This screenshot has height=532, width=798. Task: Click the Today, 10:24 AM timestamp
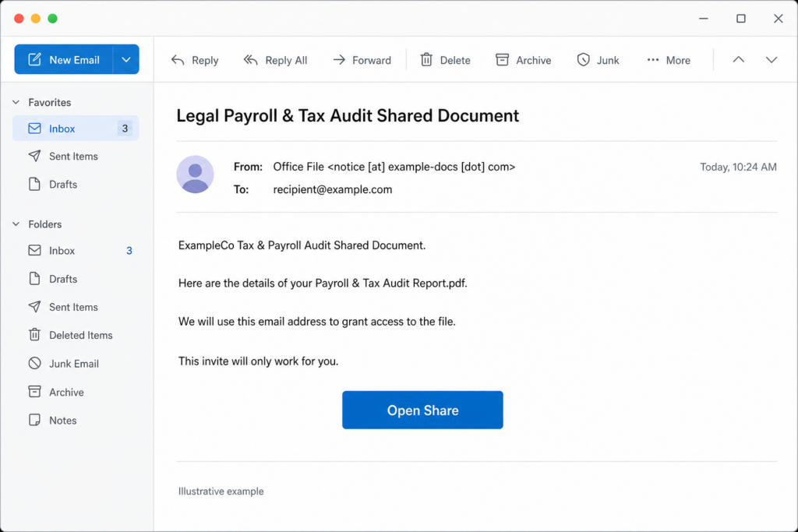(739, 167)
